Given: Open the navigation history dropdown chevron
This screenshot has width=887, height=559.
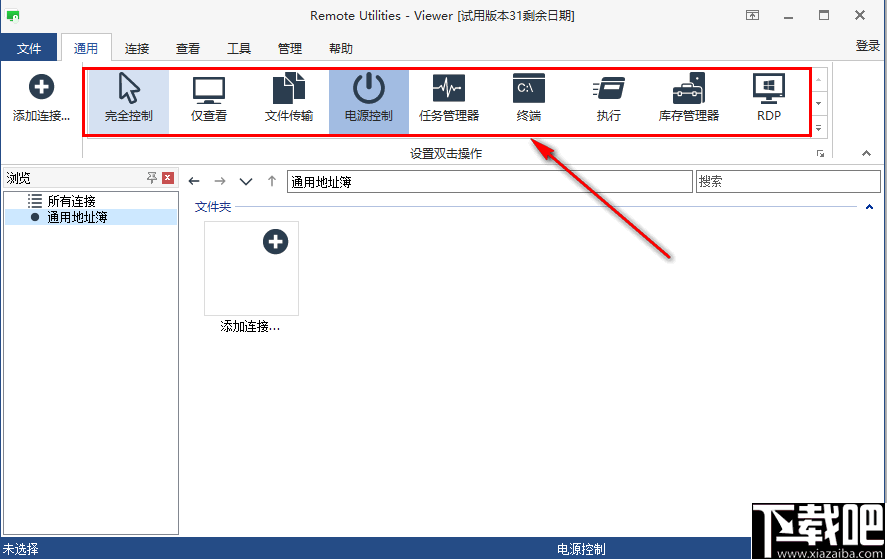Looking at the screenshot, I should coord(246,181).
